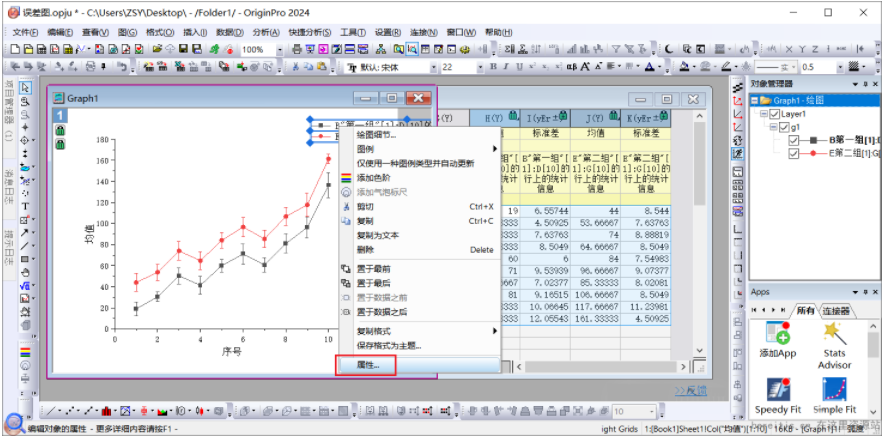Click the Increase font size button

(x=585, y=67)
